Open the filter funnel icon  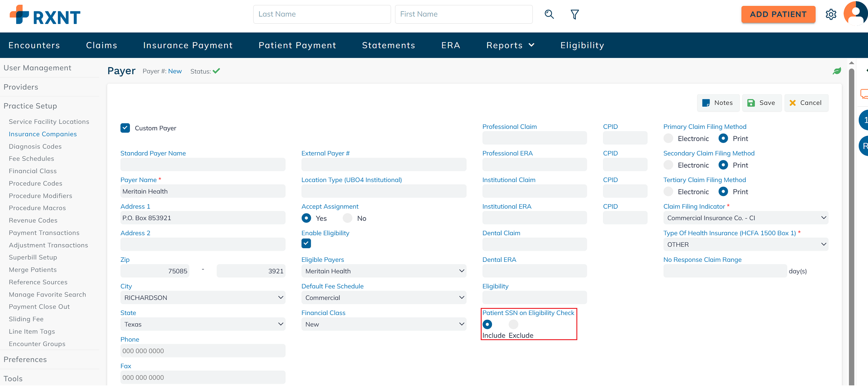[575, 14]
